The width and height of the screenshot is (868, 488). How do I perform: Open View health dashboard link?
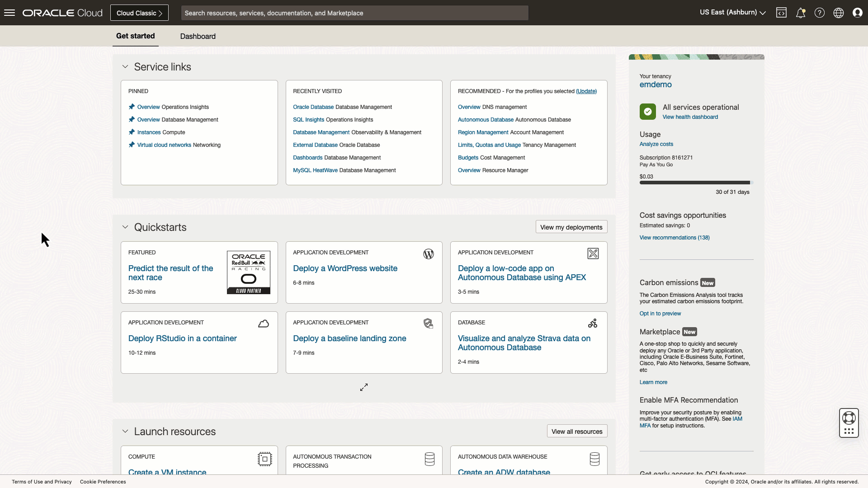click(690, 117)
